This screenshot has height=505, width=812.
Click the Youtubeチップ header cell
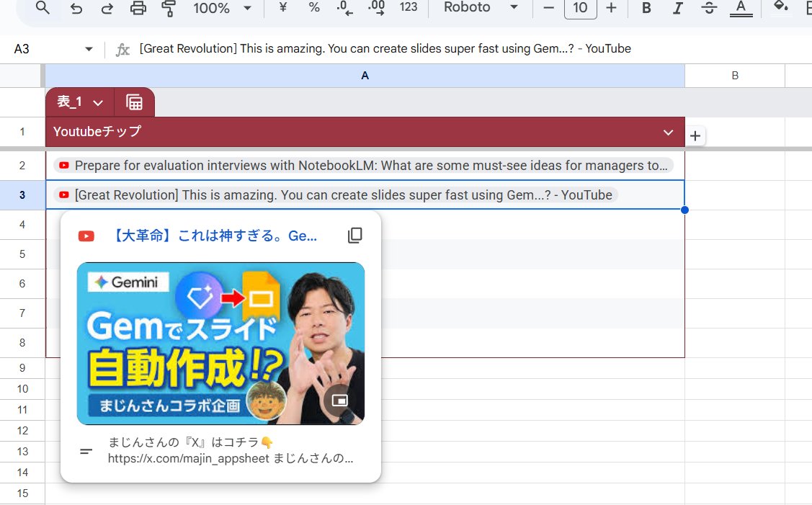[365, 132]
